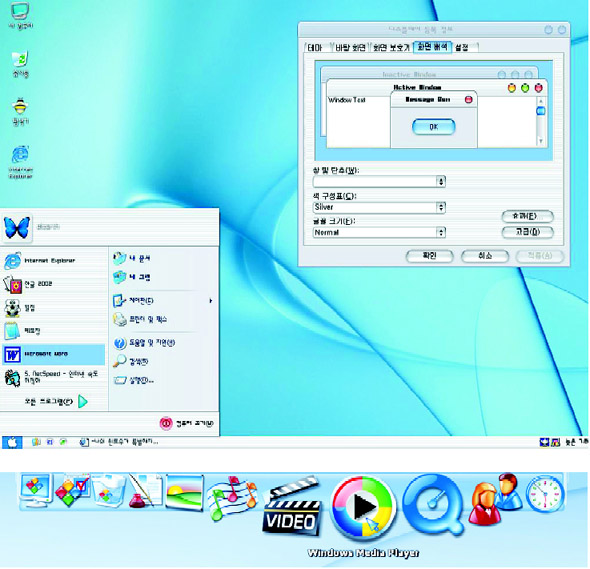Open Help and Support in Start menu

tap(144, 343)
